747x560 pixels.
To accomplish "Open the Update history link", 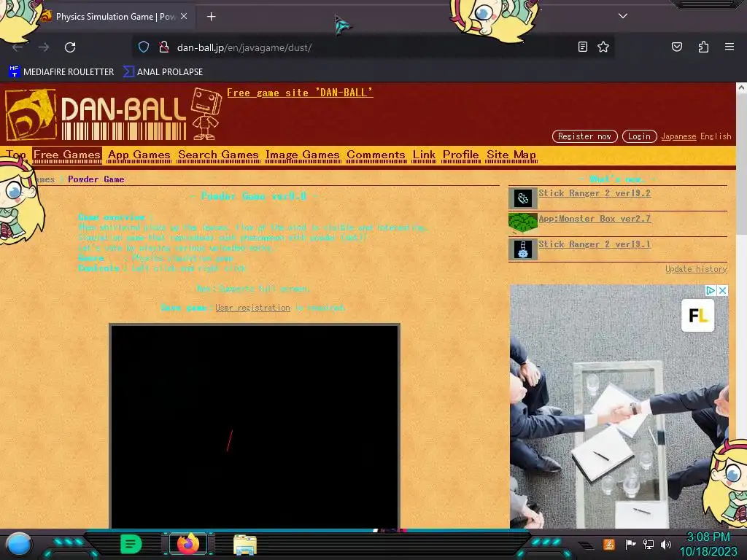I will pos(696,269).
